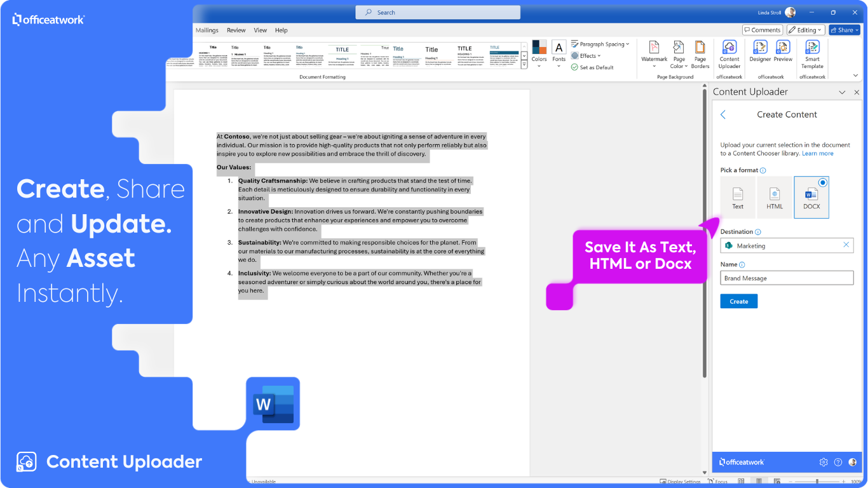Image resolution: width=868 pixels, height=488 pixels.
Task: Open the Effects dropdown
Action: (x=586, y=55)
